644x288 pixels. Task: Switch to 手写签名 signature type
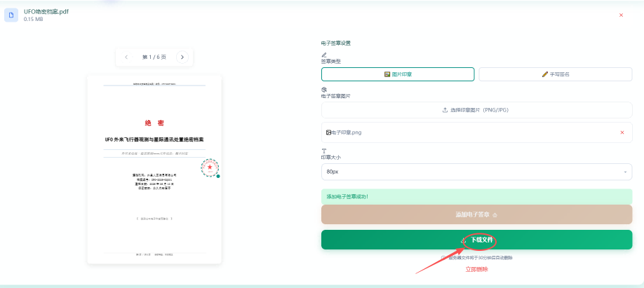click(x=556, y=74)
